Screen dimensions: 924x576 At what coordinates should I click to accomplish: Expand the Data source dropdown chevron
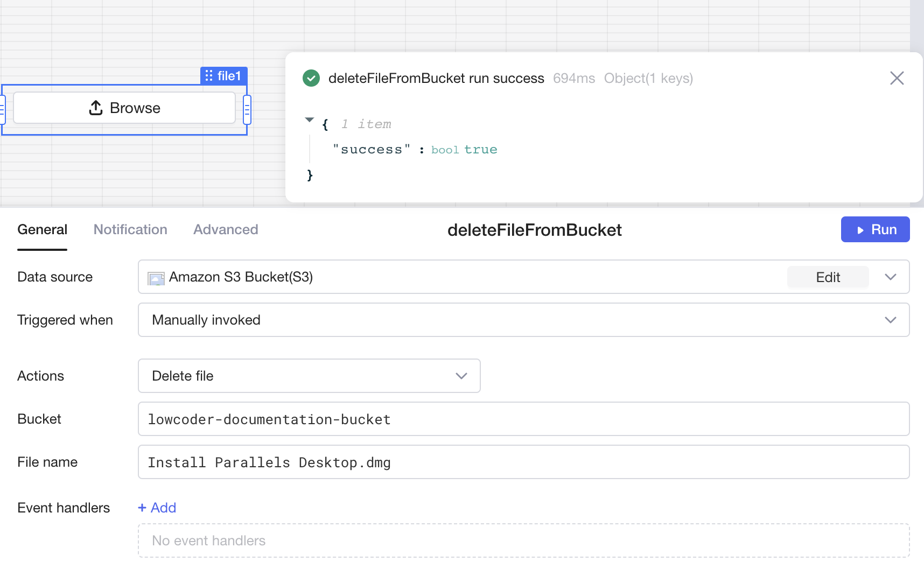click(890, 277)
